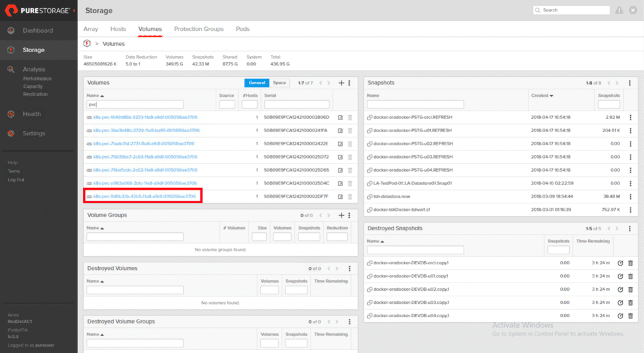Image resolution: width=644 pixels, height=353 pixels.
Task: Open Health in the sidebar
Action: point(31,114)
